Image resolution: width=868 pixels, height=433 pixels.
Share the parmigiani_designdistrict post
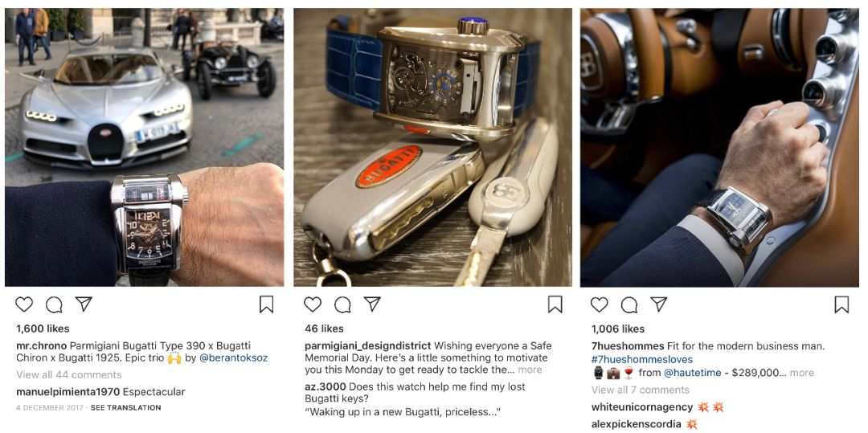click(x=372, y=304)
